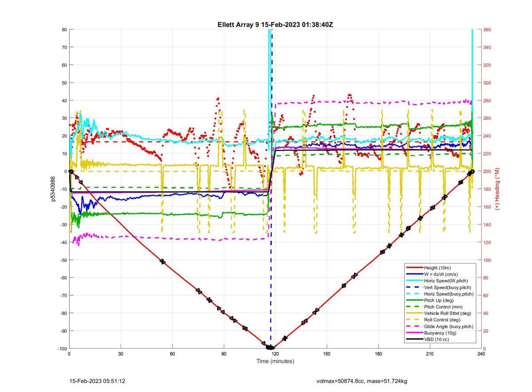
Task: Select the 90 tick on the time axis
Action: (x=223, y=354)
